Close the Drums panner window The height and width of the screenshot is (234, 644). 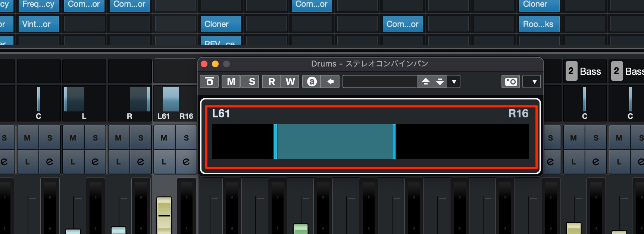click(204, 64)
